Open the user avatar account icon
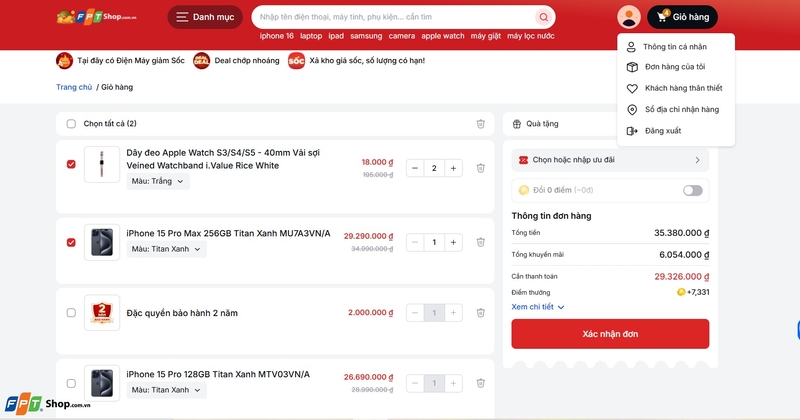The width and height of the screenshot is (800, 420). pyautogui.click(x=629, y=17)
